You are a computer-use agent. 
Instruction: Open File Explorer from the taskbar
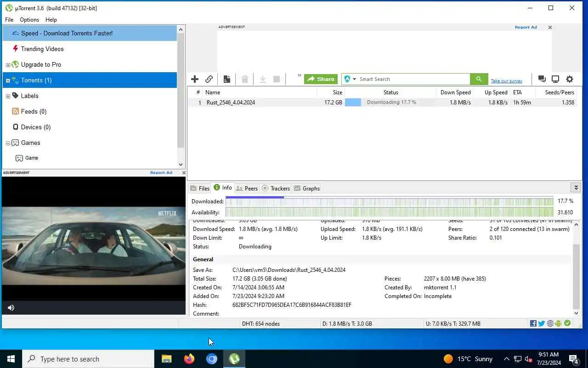pos(166,359)
